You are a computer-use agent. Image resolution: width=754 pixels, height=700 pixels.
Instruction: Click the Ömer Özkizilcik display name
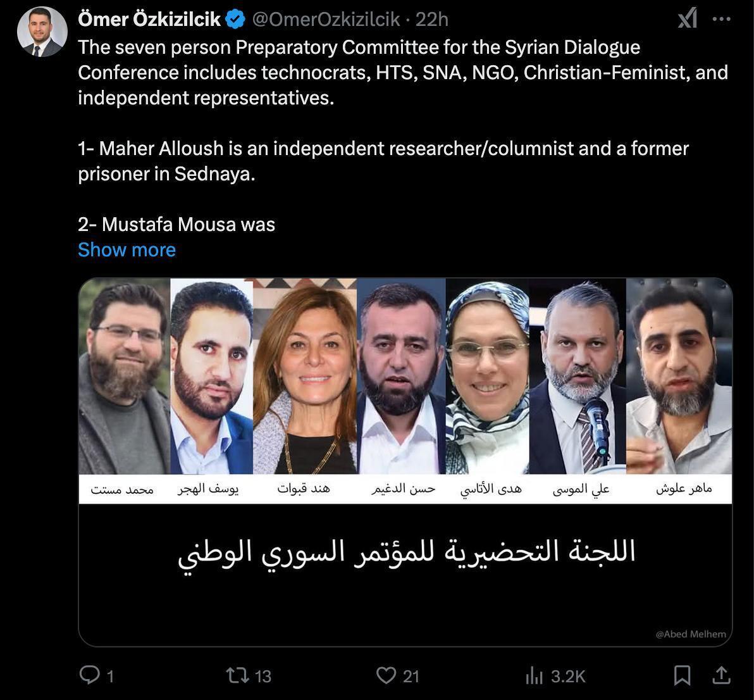(149, 19)
